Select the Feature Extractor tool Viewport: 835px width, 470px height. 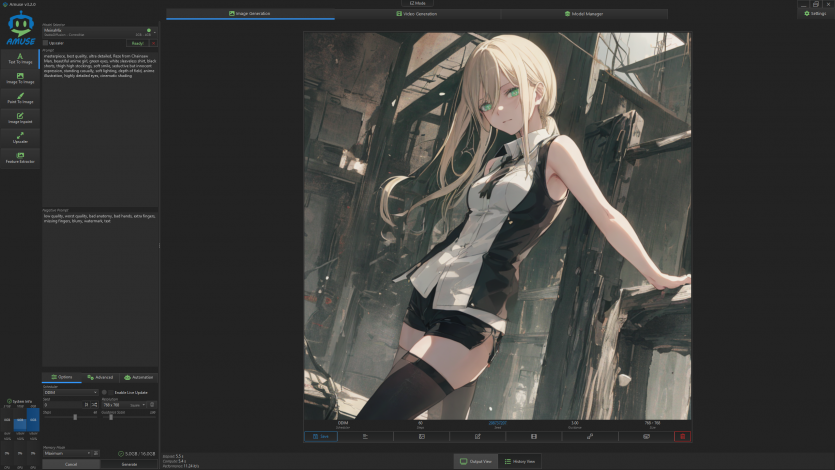pyautogui.click(x=20, y=156)
